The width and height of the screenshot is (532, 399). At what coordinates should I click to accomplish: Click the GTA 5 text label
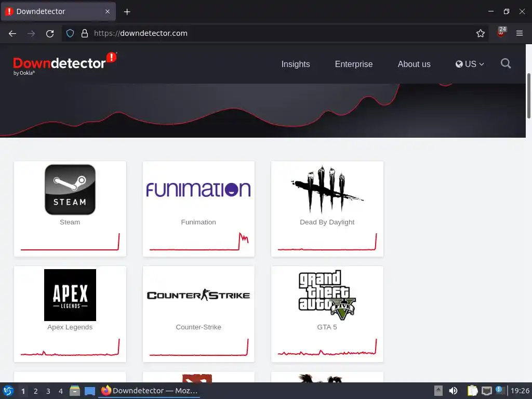pos(327,327)
